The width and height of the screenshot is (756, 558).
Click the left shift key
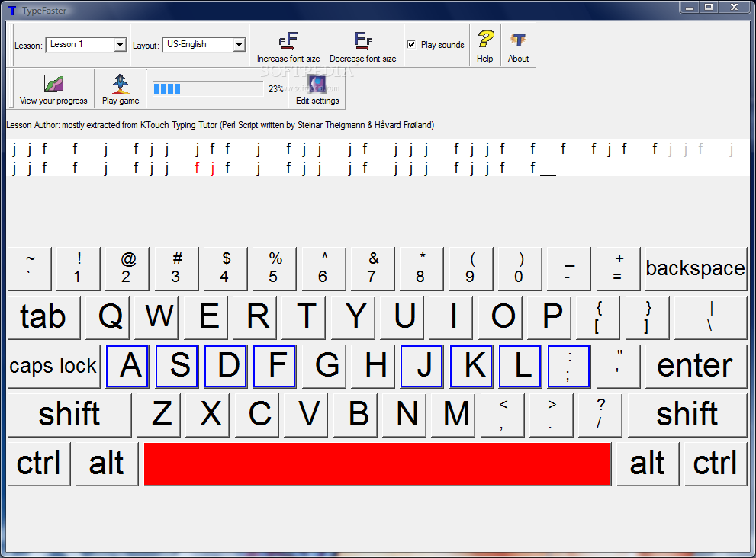point(69,415)
